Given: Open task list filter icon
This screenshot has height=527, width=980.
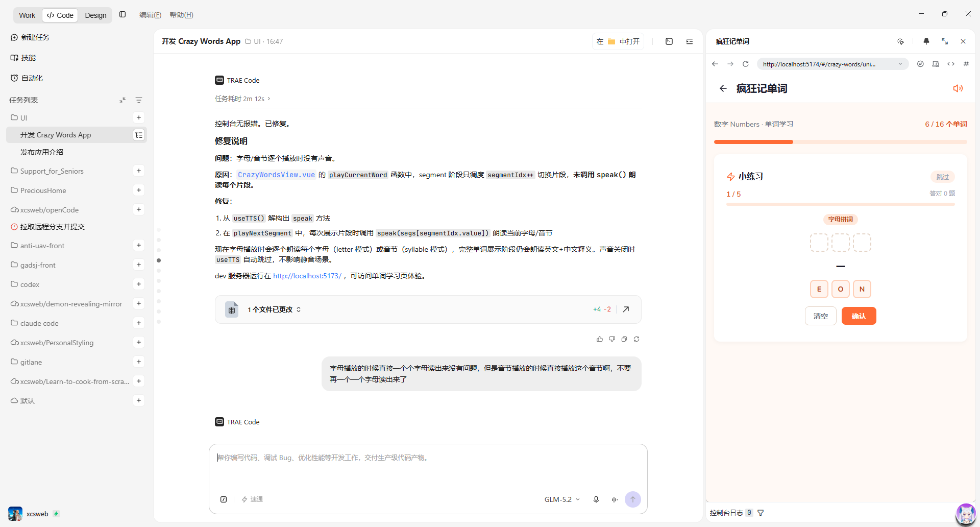Looking at the screenshot, I should [x=139, y=100].
